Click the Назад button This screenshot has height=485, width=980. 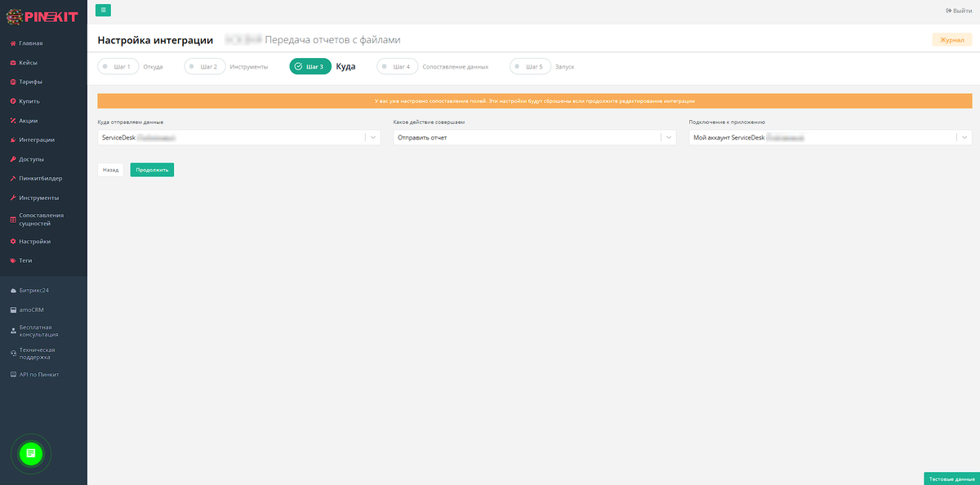110,170
